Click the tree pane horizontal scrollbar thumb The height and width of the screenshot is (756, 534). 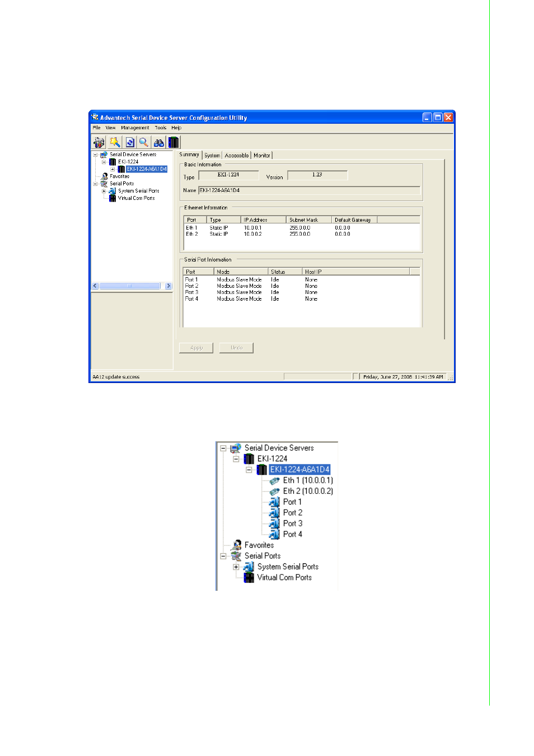point(130,286)
